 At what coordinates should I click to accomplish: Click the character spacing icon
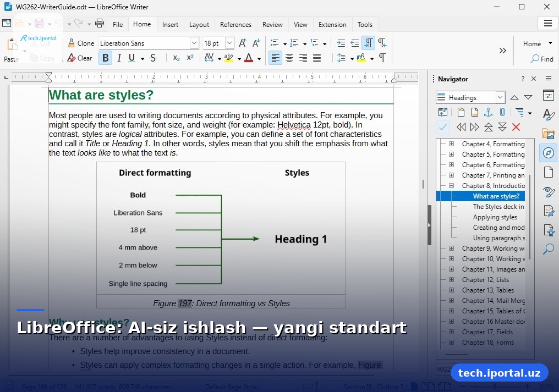pyautogui.click(x=209, y=58)
